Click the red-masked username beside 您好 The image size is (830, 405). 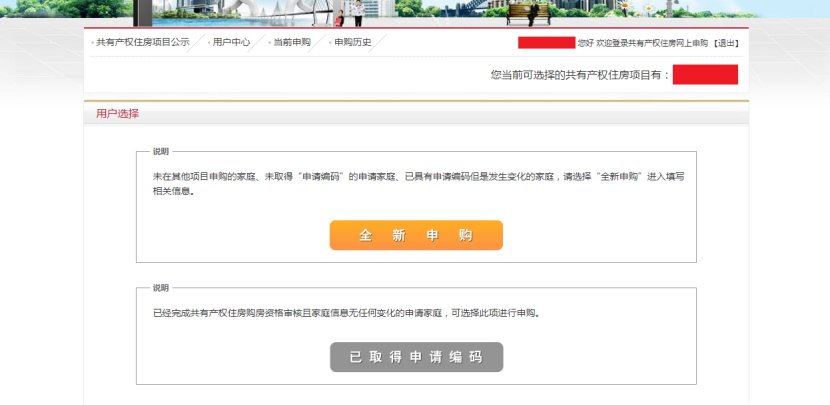pos(546,43)
